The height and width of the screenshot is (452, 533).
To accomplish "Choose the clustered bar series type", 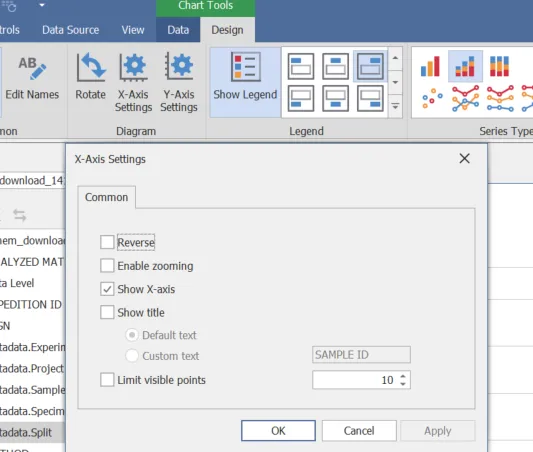I will coord(430,66).
